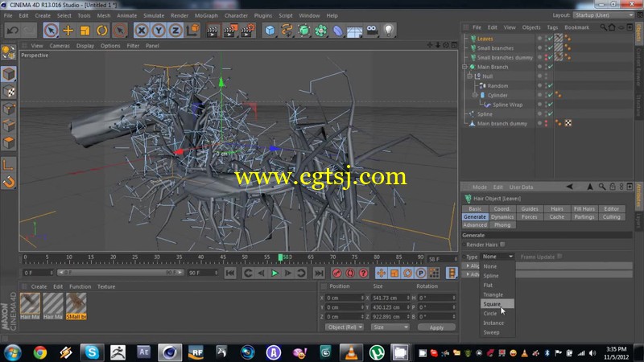Open Google Chrome from taskbar
Image resolution: width=644 pixels, height=362 pixels.
tap(39, 352)
